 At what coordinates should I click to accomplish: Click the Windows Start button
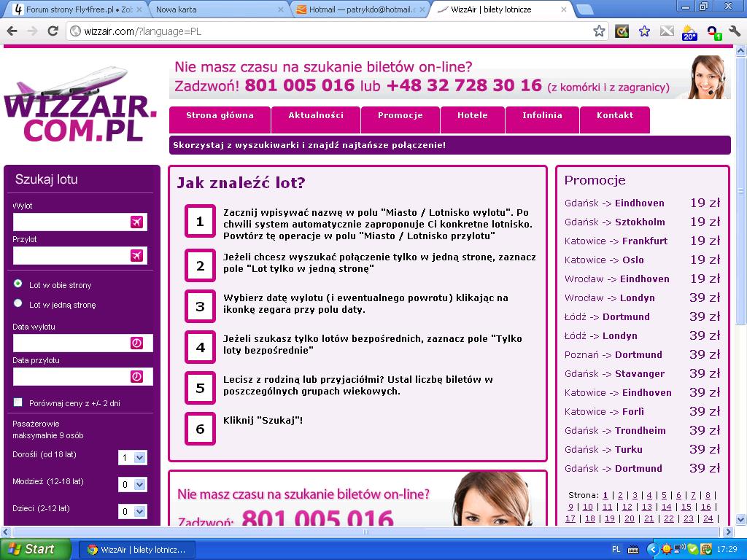pos(35,549)
